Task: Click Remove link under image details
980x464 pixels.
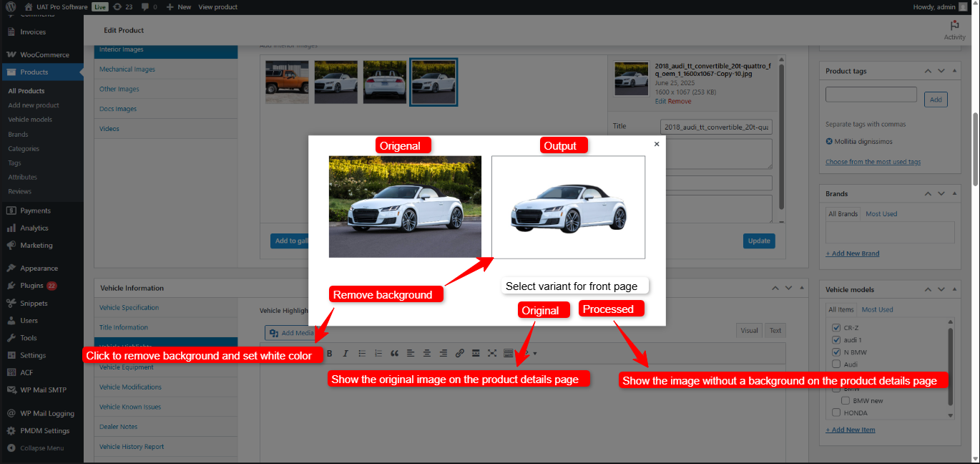Action: point(680,101)
